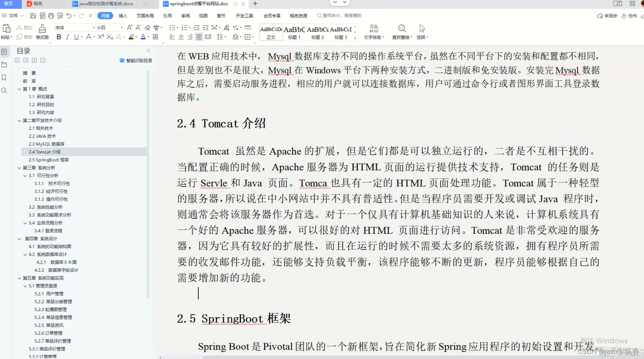Image resolution: width=644 pixels, height=359 pixels.
Task: Click the 未同步 sync status button
Action: click(x=607, y=16)
